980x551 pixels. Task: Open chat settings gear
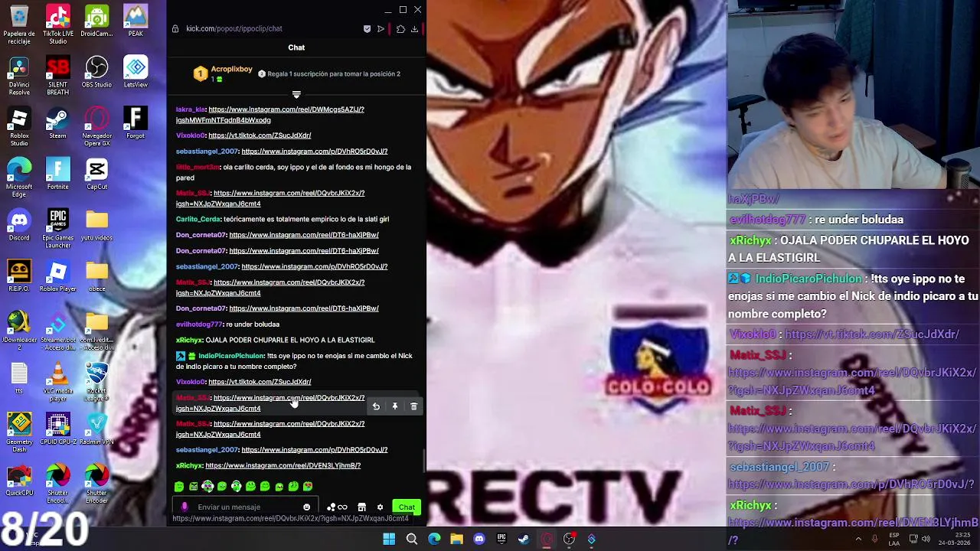pos(380,507)
